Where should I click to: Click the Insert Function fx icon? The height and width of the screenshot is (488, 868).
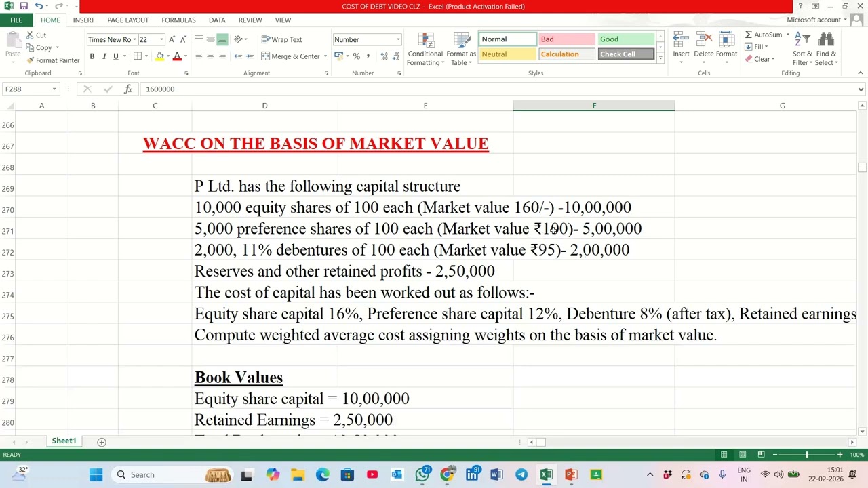tap(127, 89)
